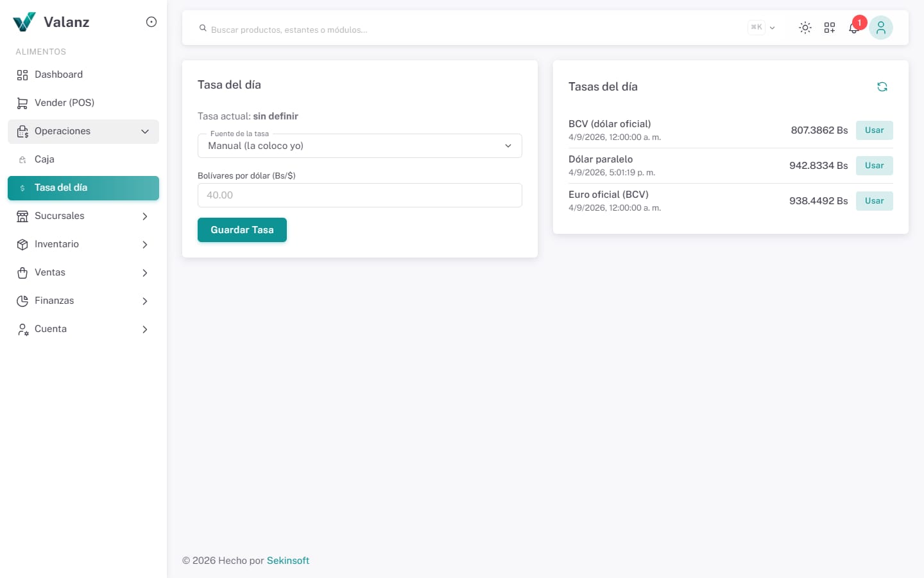Toggle the sidebar collapse circle icon
The height and width of the screenshot is (578, 924).
coord(151,22)
